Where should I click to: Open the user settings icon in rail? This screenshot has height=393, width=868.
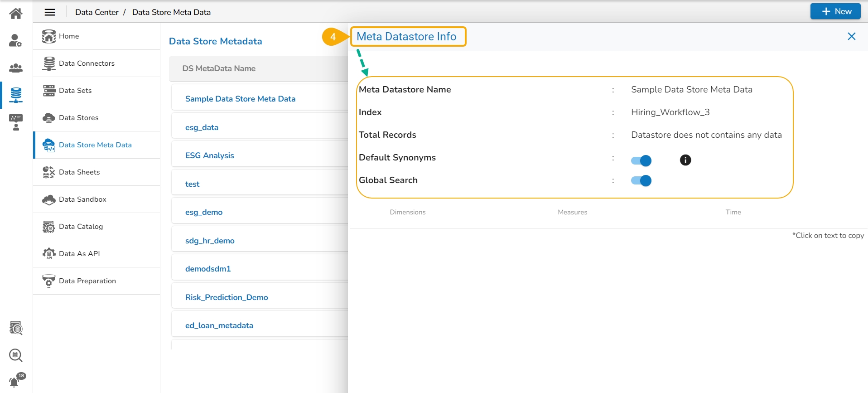pyautogui.click(x=16, y=41)
